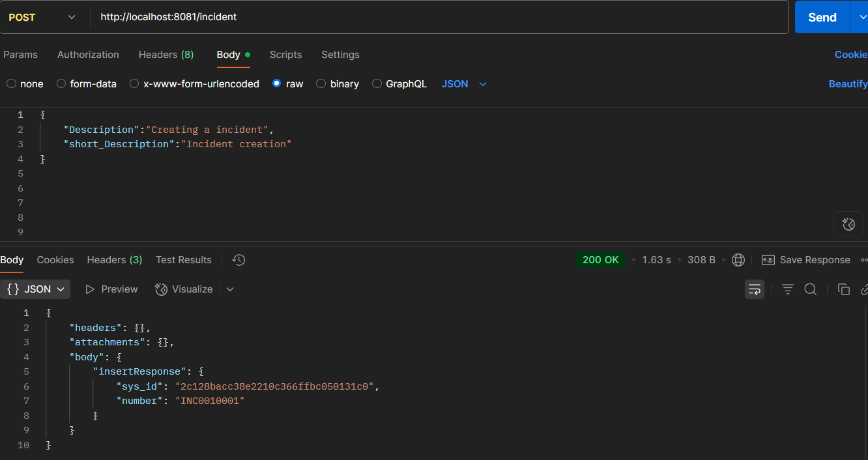The image size is (868, 460).
Task: Open the JSON body type dropdown
Action: (x=464, y=84)
